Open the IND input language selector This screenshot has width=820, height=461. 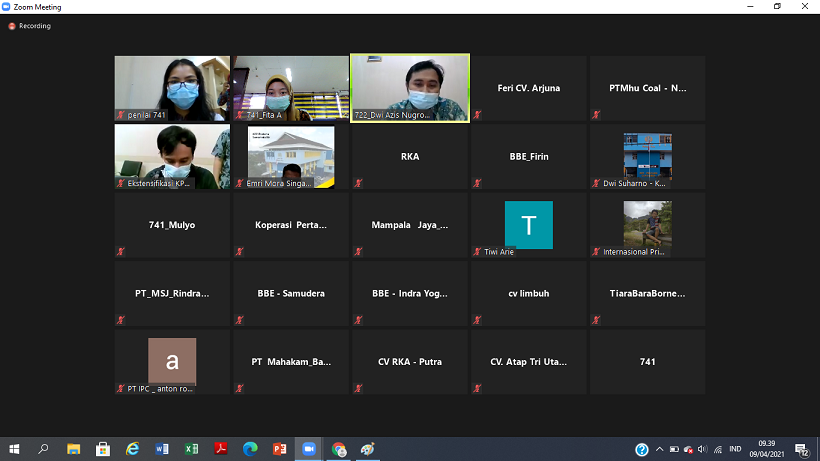(735, 449)
